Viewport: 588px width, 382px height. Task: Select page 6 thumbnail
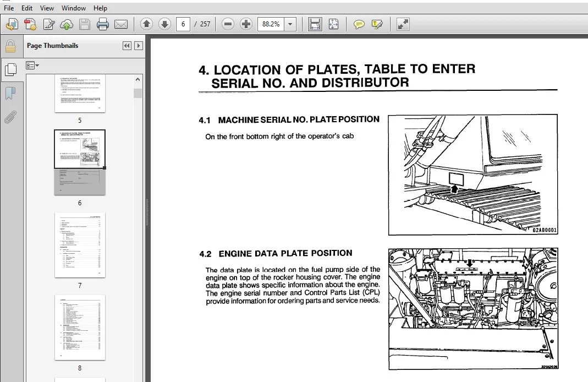(80, 162)
